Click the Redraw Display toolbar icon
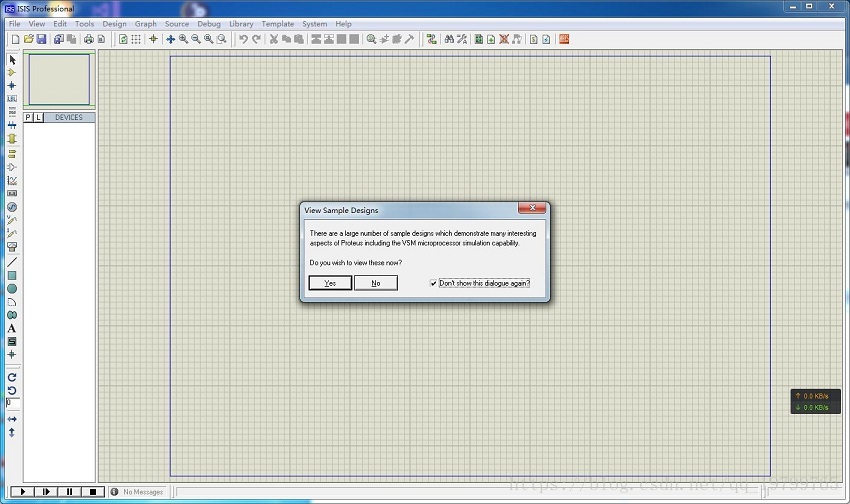Viewport: 850px width, 504px height. point(123,39)
